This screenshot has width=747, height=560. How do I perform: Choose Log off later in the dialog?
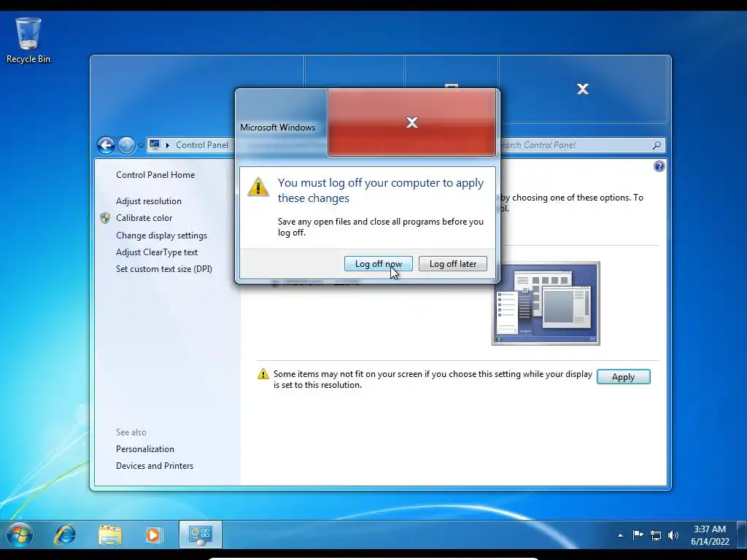[x=452, y=264]
